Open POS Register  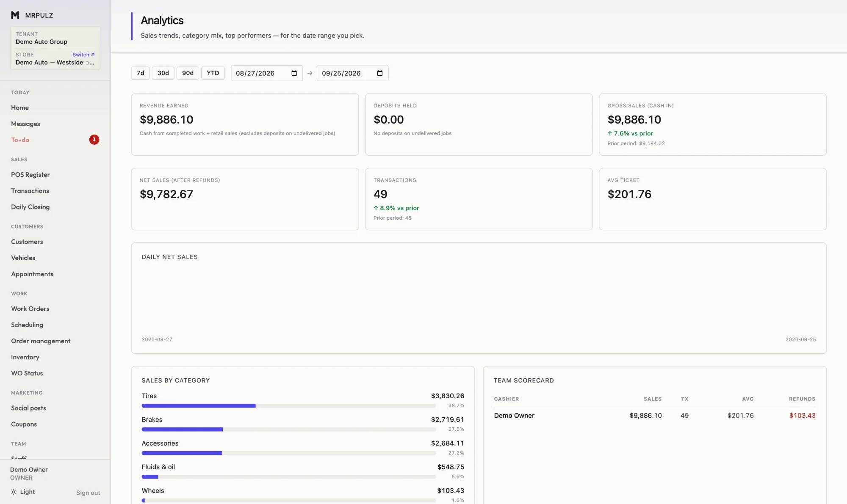pyautogui.click(x=30, y=175)
